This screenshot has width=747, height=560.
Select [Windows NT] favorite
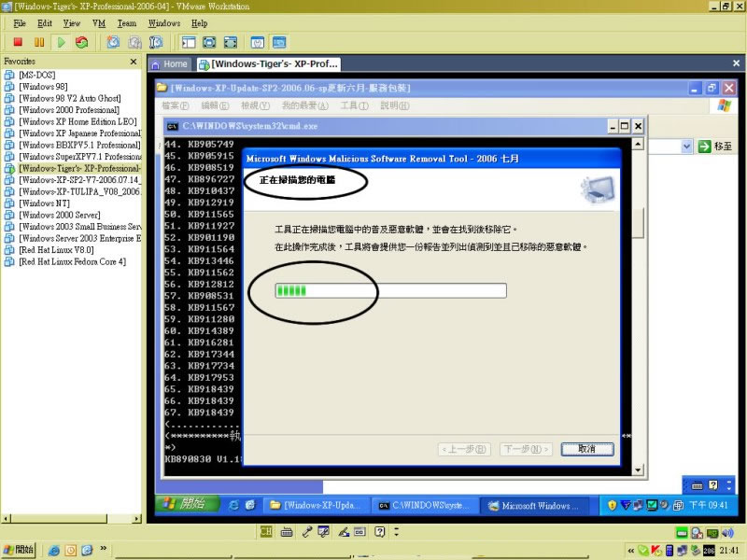pos(44,203)
